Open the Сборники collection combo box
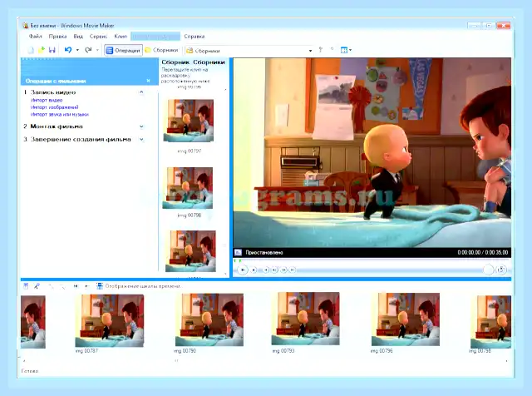532x396 pixels. point(249,51)
